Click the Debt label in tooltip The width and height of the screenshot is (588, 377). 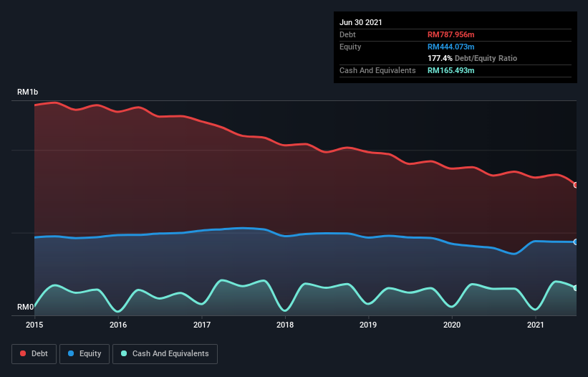click(347, 34)
